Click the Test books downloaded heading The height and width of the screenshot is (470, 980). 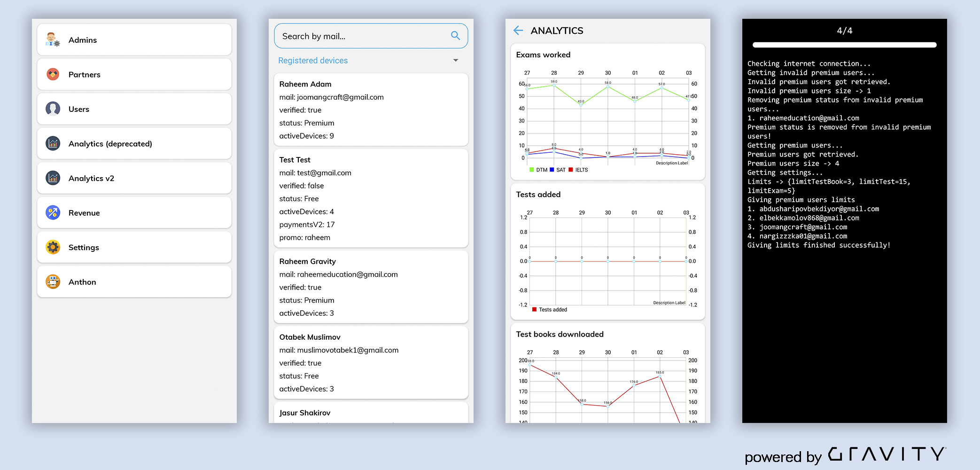(x=560, y=334)
